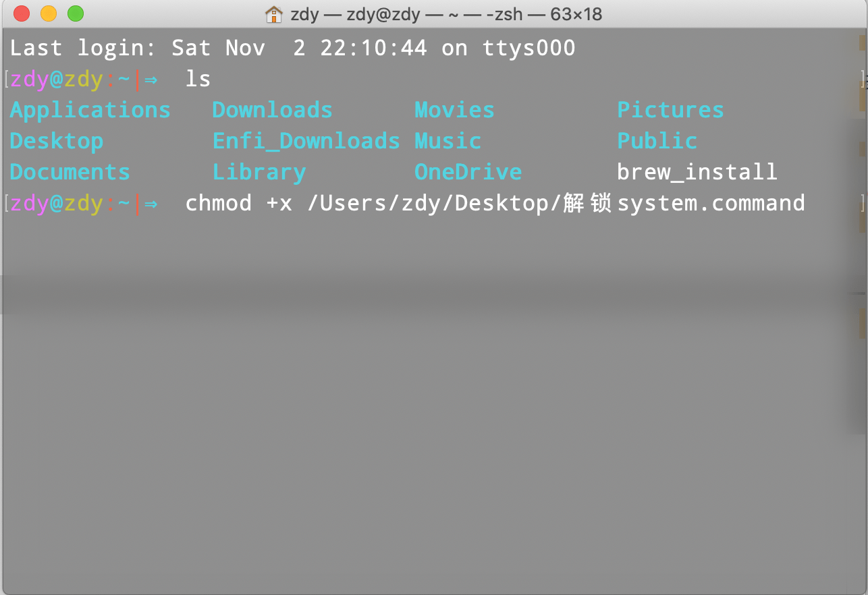868x595 pixels.
Task: Click the home folder icon in title bar
Action: pos(274,13)
